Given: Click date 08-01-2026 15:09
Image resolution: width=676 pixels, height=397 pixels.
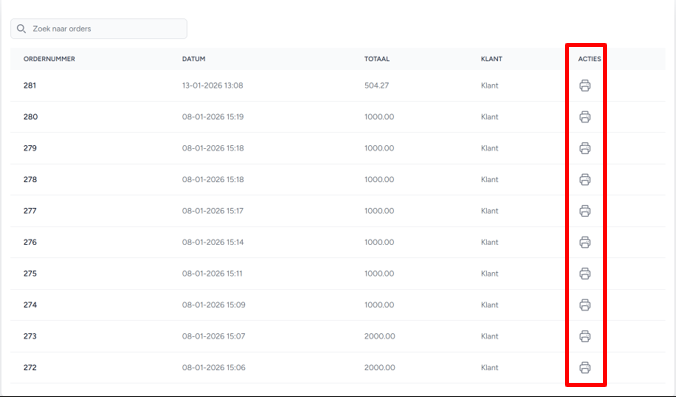Looking at the screenshot, I should click(214, 305).
